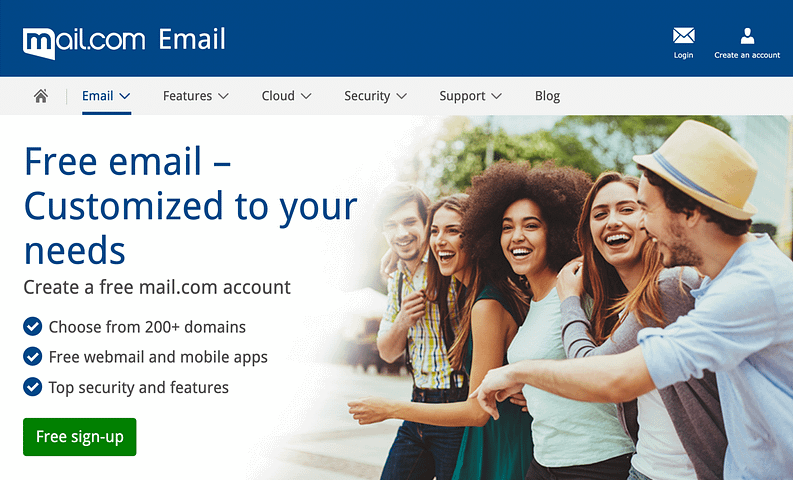Click checkmark icon beside Choose from 200+ domains
This screenshot has height=480, width=793.
point(32,326)
